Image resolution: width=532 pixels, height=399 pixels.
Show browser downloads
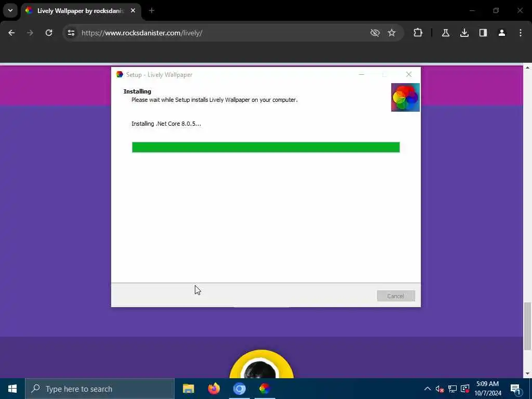point(464,33)
